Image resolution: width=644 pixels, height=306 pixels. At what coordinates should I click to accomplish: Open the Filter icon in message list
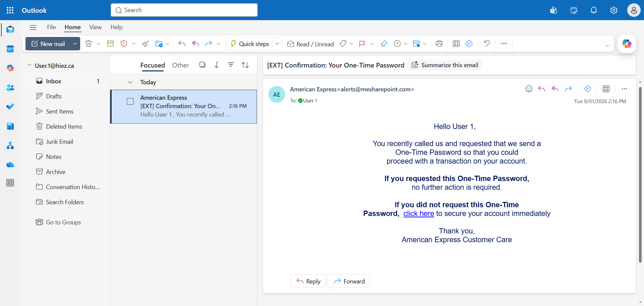[231, 65]
